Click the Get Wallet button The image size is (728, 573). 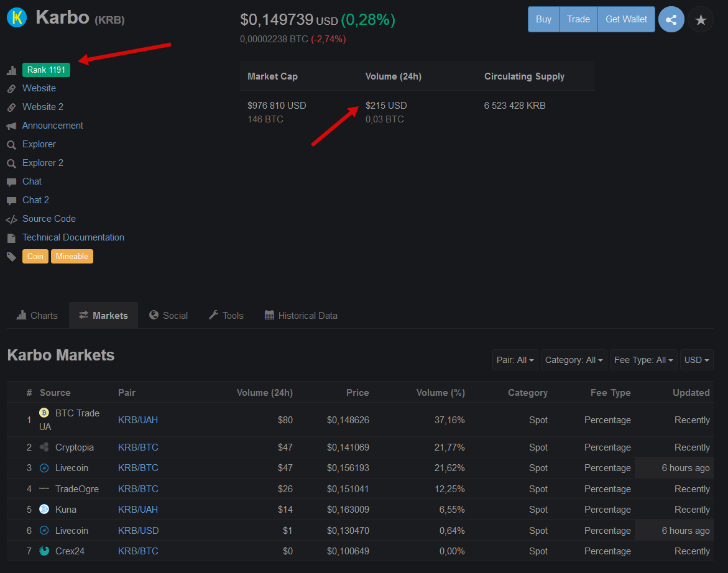[626, 19]
